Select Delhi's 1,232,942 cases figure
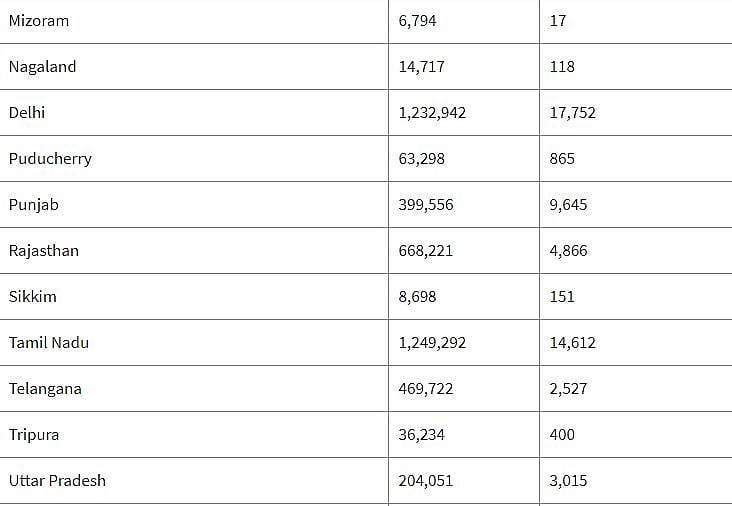The image size is (732, 506). [432, 113]
